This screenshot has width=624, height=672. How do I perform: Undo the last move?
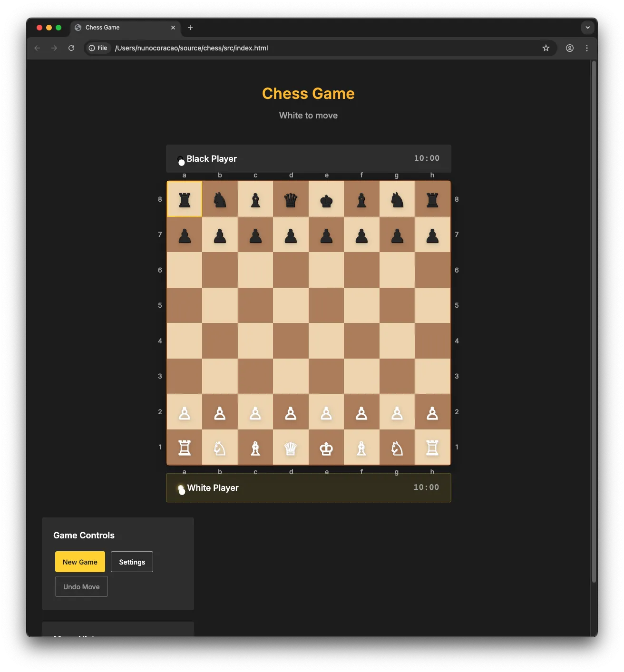81,586
